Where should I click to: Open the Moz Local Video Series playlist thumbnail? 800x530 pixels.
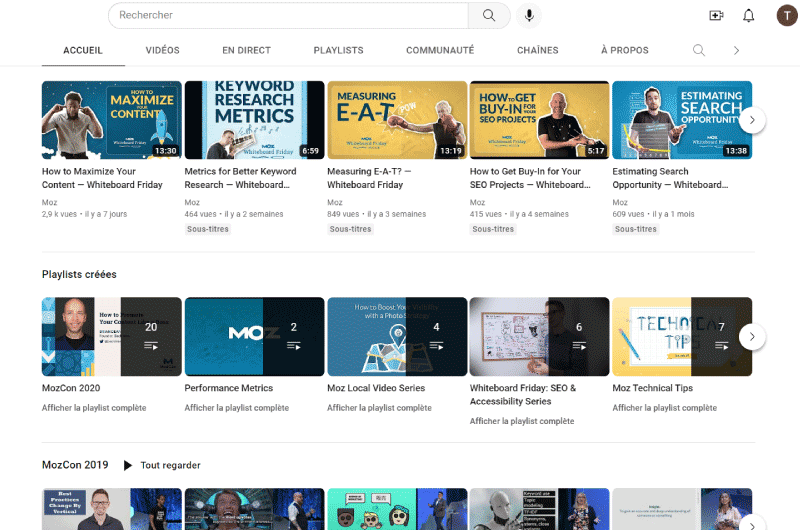397,337
